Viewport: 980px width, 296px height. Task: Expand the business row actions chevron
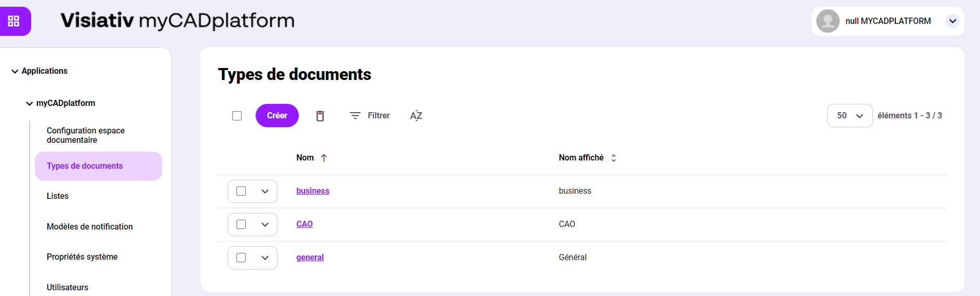point(265,191)
